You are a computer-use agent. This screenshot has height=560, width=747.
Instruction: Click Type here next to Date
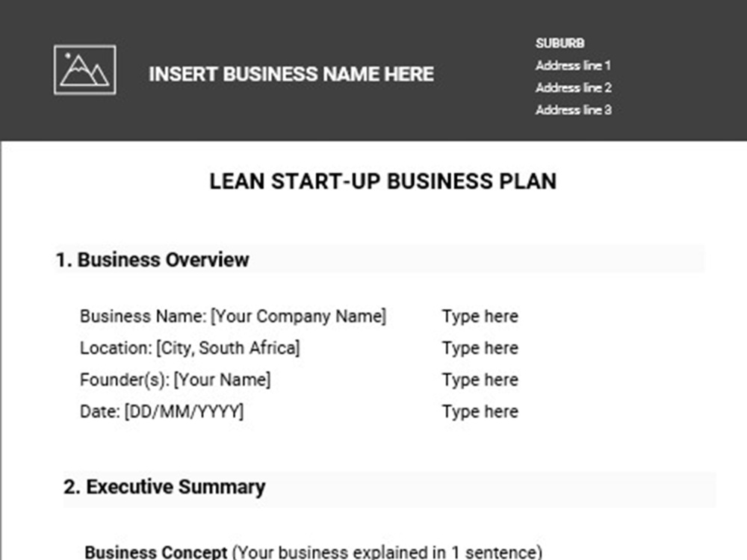click(x=480, y=411)
